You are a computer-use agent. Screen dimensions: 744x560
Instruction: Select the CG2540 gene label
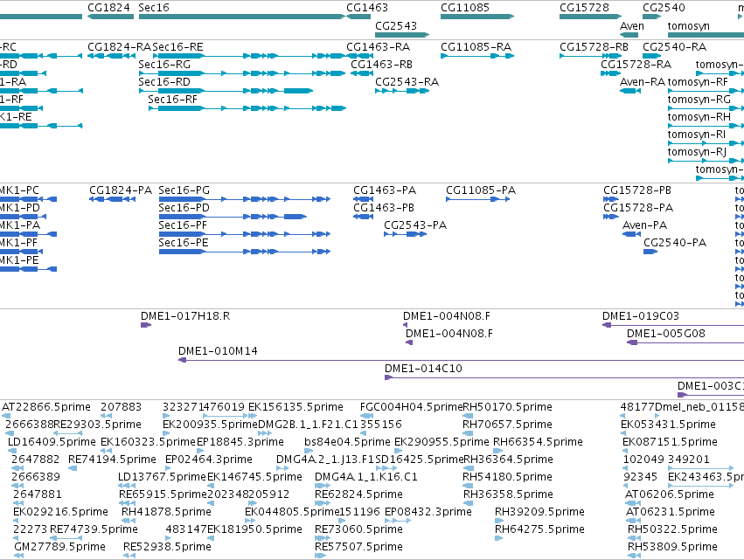[664, 8]
